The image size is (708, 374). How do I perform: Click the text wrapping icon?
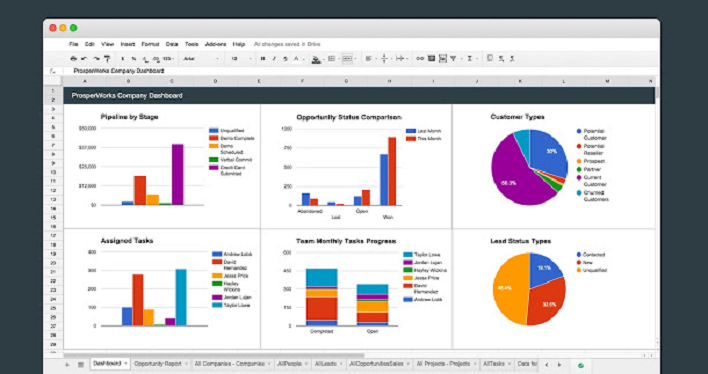coord(400,58)
